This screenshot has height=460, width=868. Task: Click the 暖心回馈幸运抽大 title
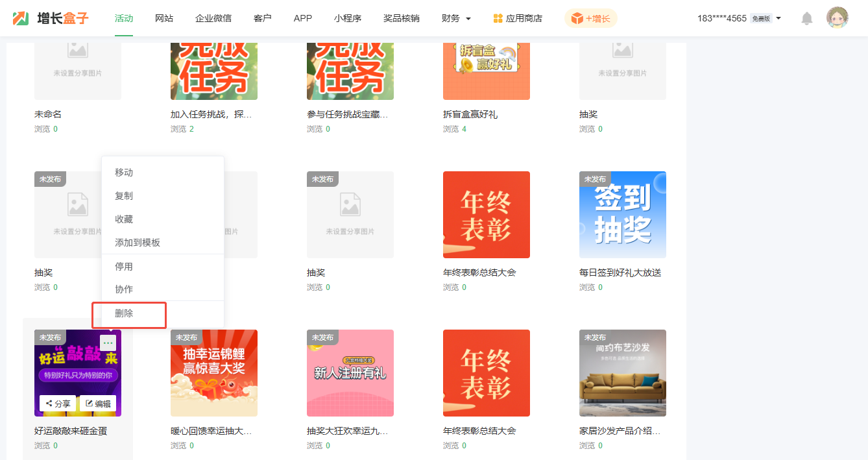tap(211, 431)
